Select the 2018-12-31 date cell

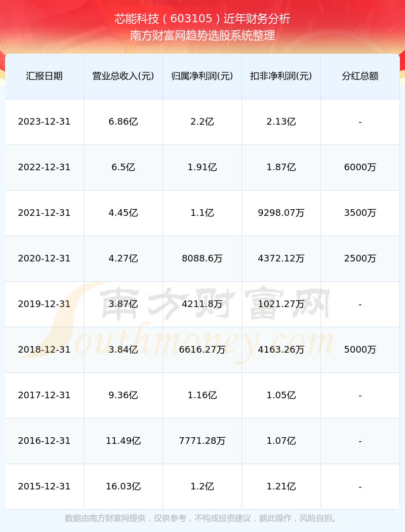(x=44, y=350)
